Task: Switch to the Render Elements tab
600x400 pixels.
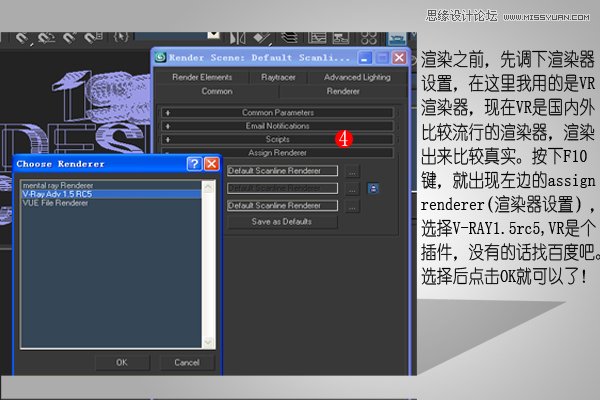Action: point(202,77)
